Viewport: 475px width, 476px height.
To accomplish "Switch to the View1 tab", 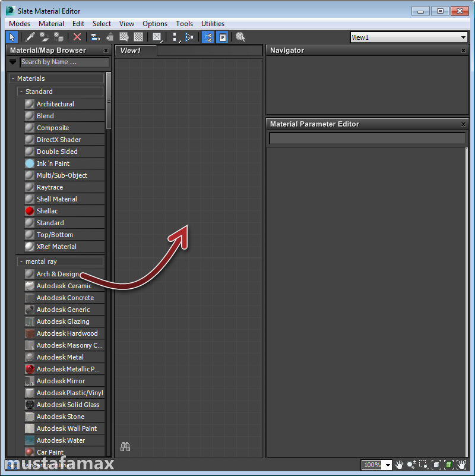I will point(135,51).
